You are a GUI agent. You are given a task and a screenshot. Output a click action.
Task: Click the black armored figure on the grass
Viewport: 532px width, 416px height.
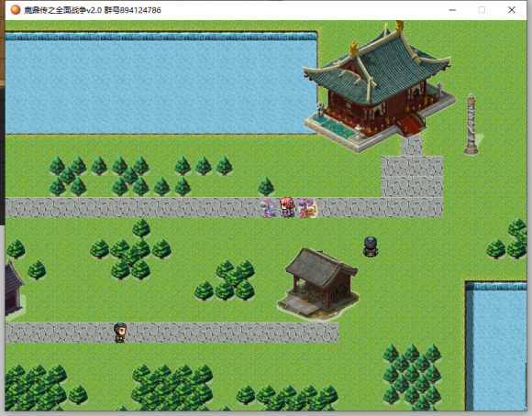(x=371, y=246)
